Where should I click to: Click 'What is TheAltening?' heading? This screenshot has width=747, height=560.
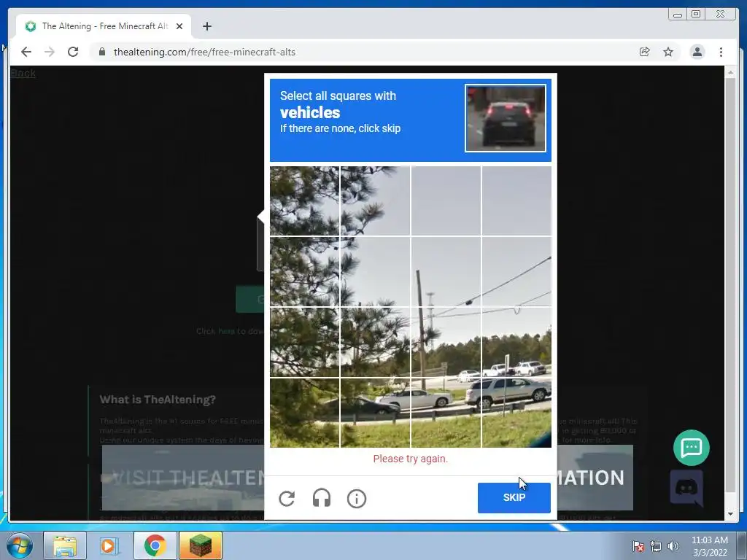point(158,400)
